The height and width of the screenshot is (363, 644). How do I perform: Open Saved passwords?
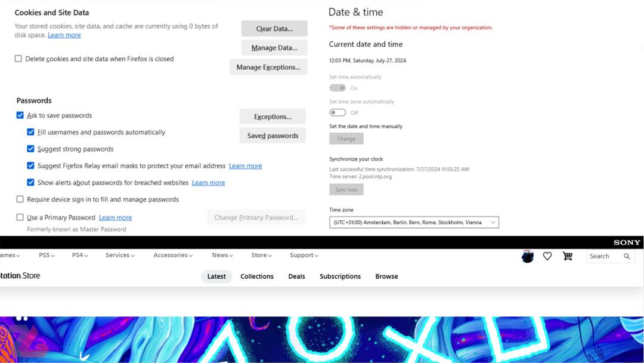[273, 136]
